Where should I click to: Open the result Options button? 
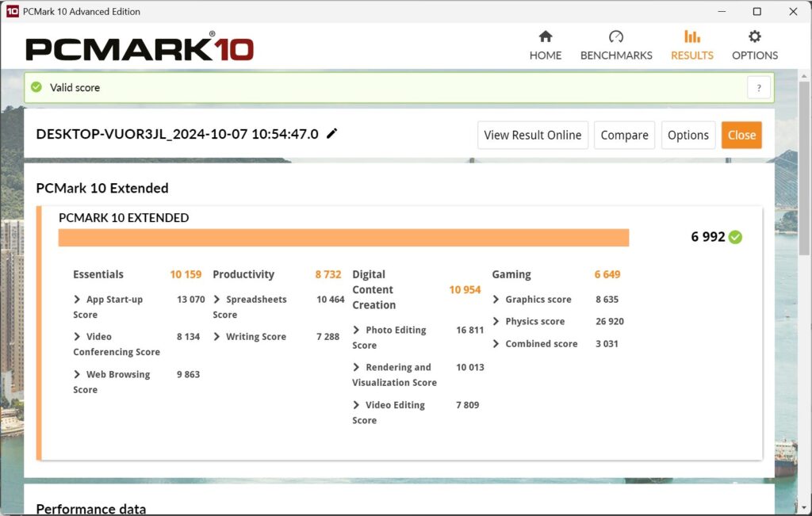pyautogui.click(x=688, y=135)
